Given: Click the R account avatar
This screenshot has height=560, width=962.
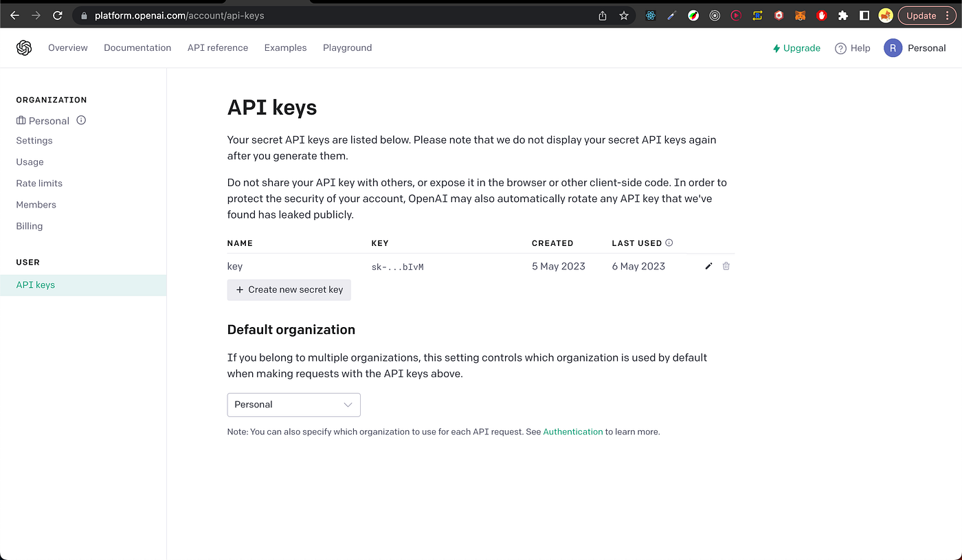Looking at the screenshot, I should 893,47.
